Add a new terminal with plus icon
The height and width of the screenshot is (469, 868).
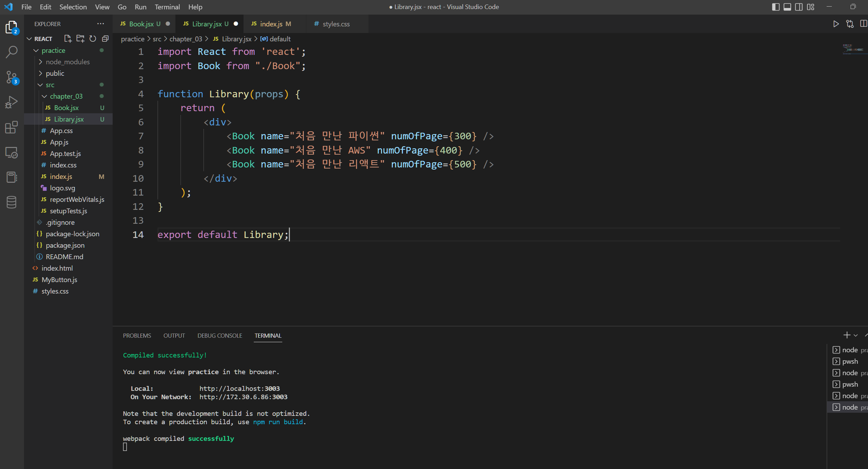point(847,335)
